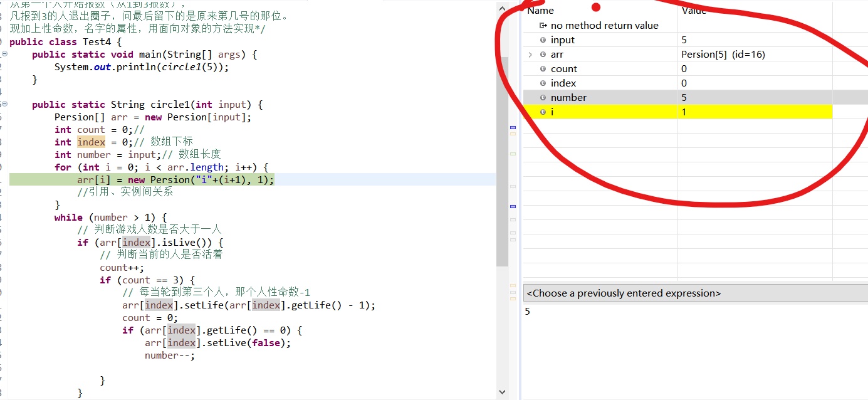The height and width of the screenshot is (400, 868).
Task: Click the value 5 in the input row
Action: [x=684, y=40]
